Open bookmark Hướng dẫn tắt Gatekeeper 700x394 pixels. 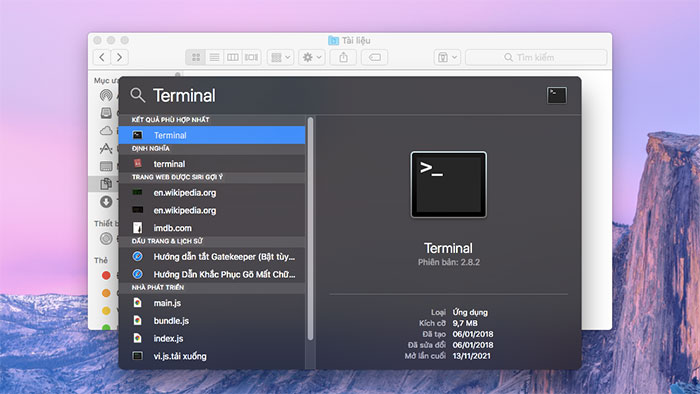coord(212,257)
